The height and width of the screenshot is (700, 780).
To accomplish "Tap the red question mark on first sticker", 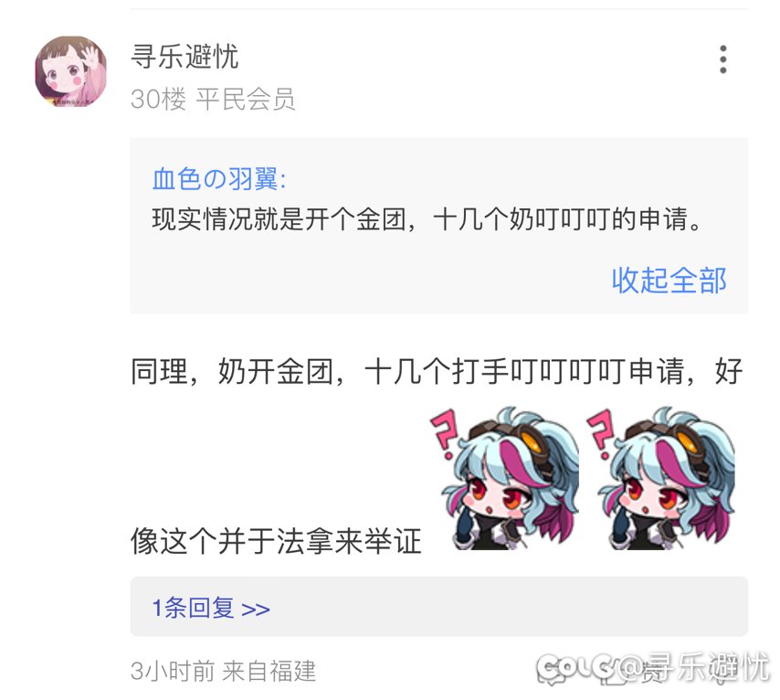I will 444,432.
